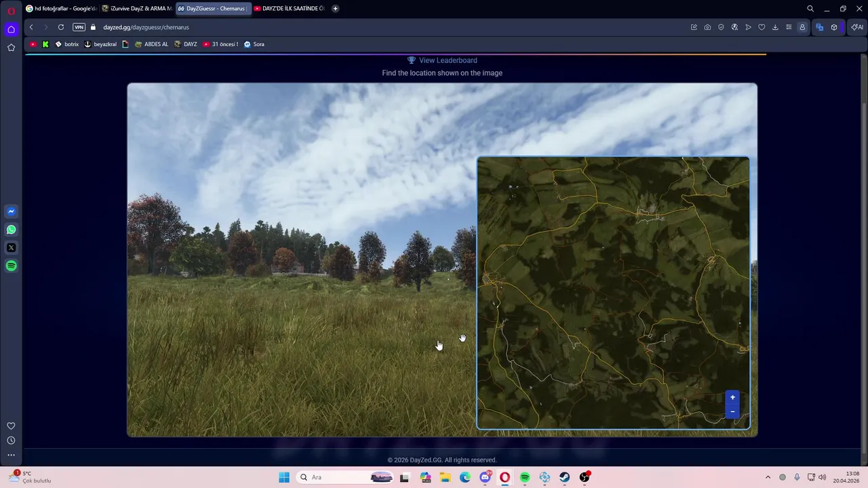Open WhatsApp in the sidebar
Image resolution: width=868 pixels, height=488 pixels.
click(x=11, y=230)
